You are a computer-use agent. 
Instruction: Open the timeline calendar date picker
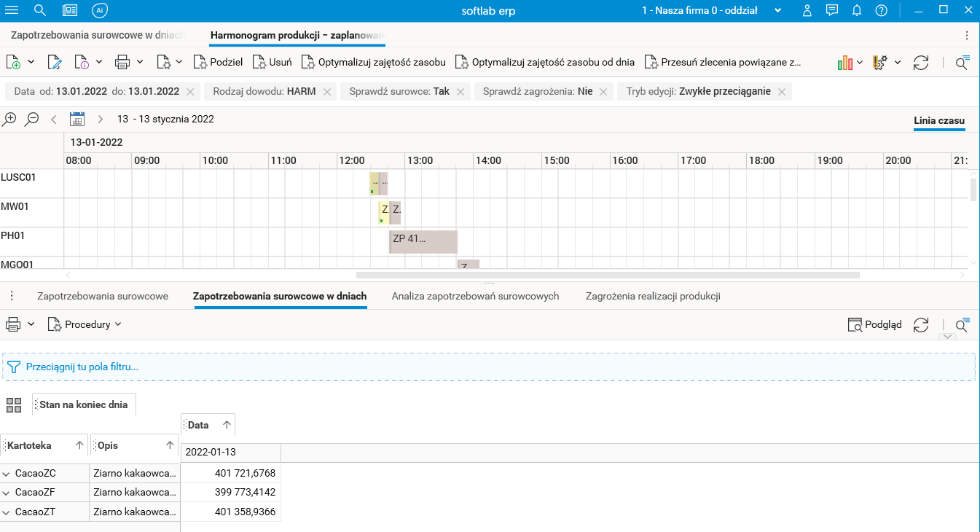pyautogui.click(x=77, y=119)
